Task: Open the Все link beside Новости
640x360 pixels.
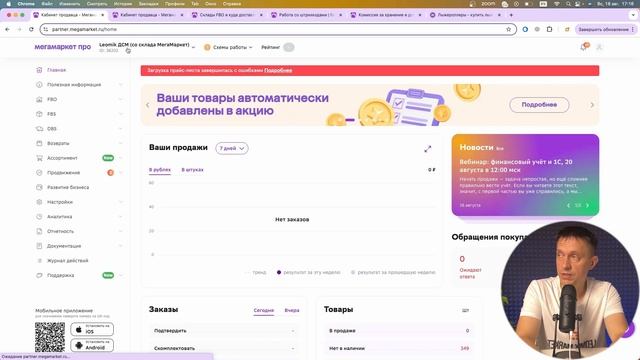Action: [x=500, y=149]
